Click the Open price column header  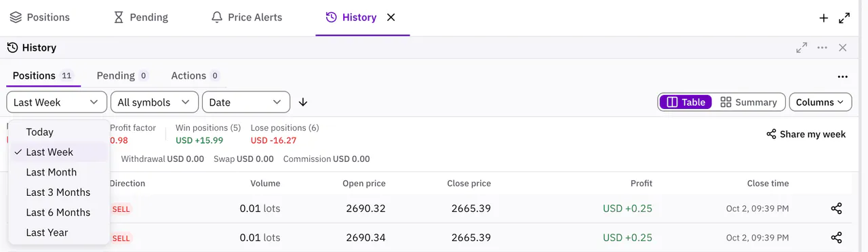(364, 184)
